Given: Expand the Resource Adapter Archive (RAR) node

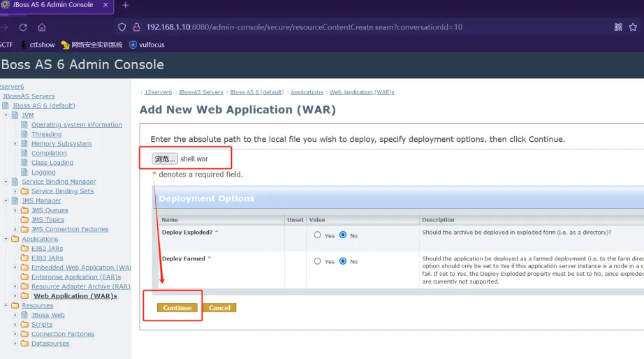Looking at the screenshot, I should pyautogui.click(x=15, y=286).
